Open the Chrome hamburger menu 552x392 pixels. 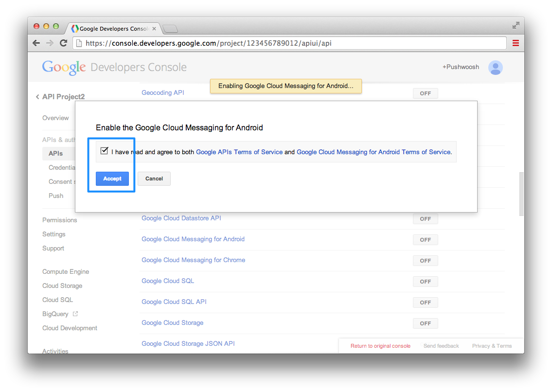click(516, 43)
